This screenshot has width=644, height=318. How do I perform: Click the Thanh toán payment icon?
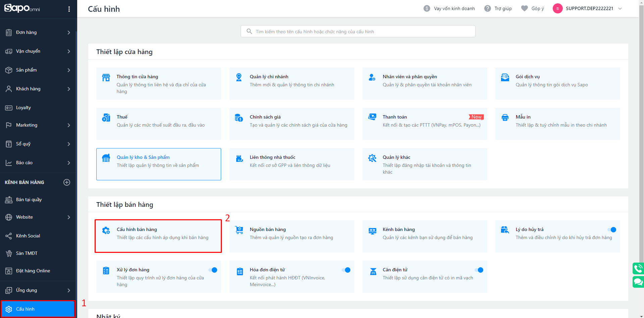372,117
